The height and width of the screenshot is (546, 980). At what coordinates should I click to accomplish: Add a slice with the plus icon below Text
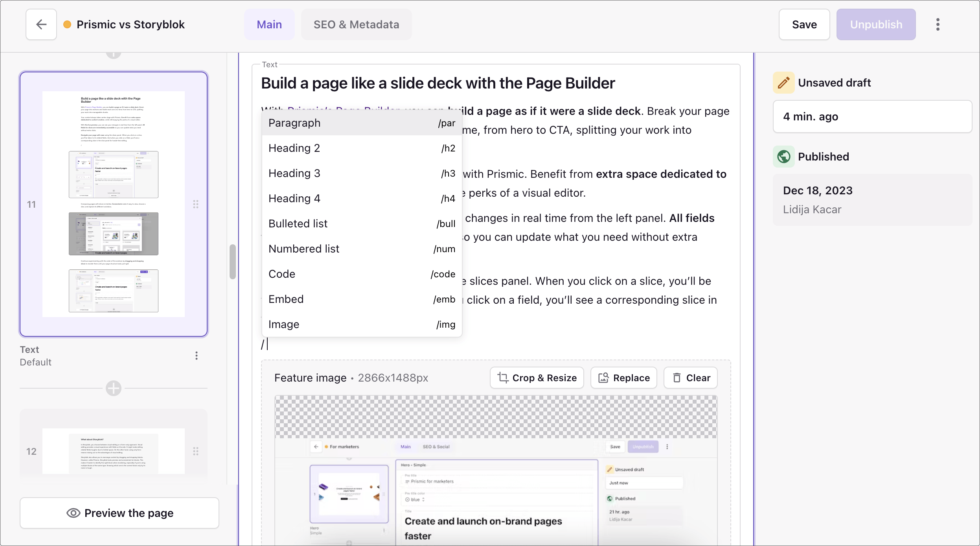[114, 388]
